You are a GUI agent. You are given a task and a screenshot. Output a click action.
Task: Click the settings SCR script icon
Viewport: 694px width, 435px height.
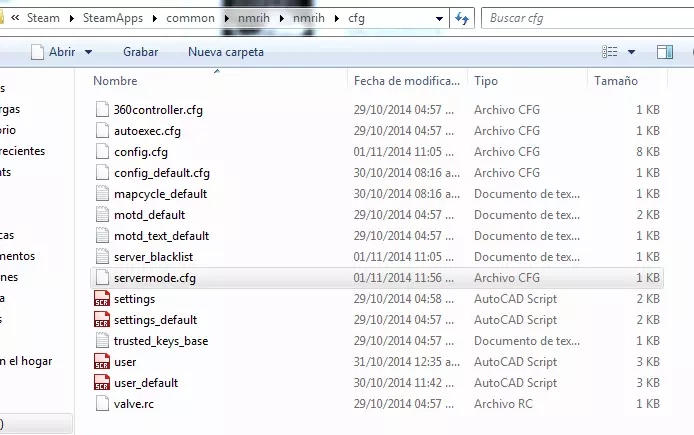102,299
